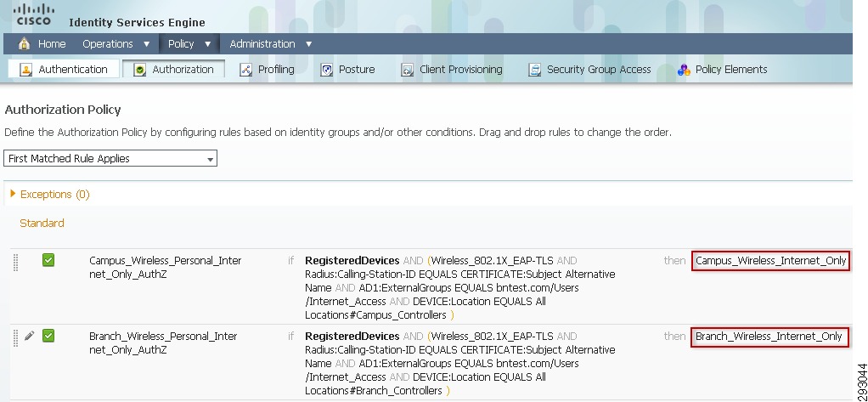Switch to the Policy Elements tab

(723, 69)
